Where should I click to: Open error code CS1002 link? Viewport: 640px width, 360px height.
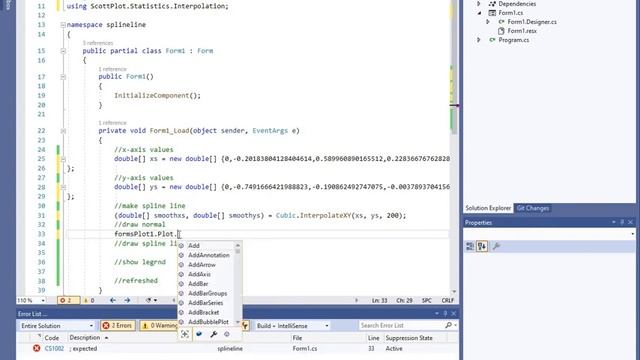point(54,349)
